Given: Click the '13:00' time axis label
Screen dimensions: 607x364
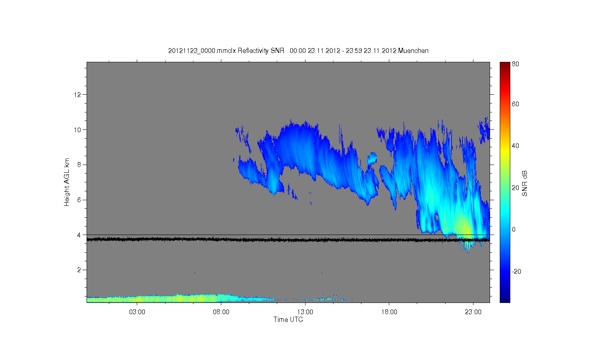Looking at the screenshot, I should click(x=305, y=312).
